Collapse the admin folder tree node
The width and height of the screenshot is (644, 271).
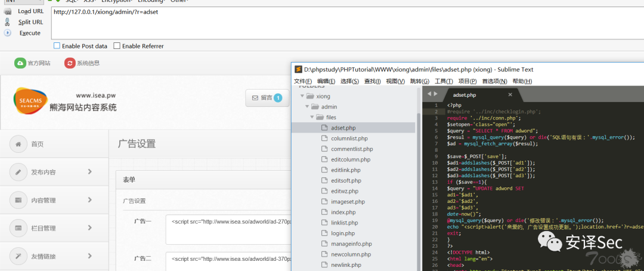click(x=308, y=107)
